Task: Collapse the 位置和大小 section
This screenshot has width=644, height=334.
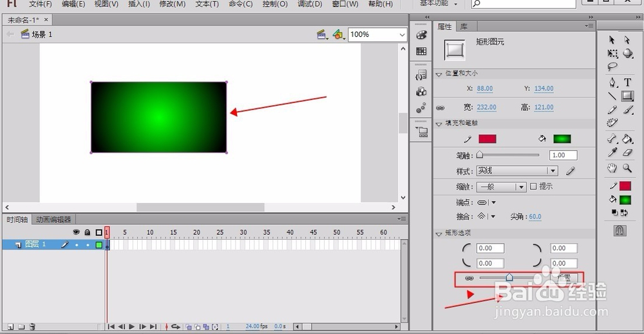Action: (x=439, y=74)
